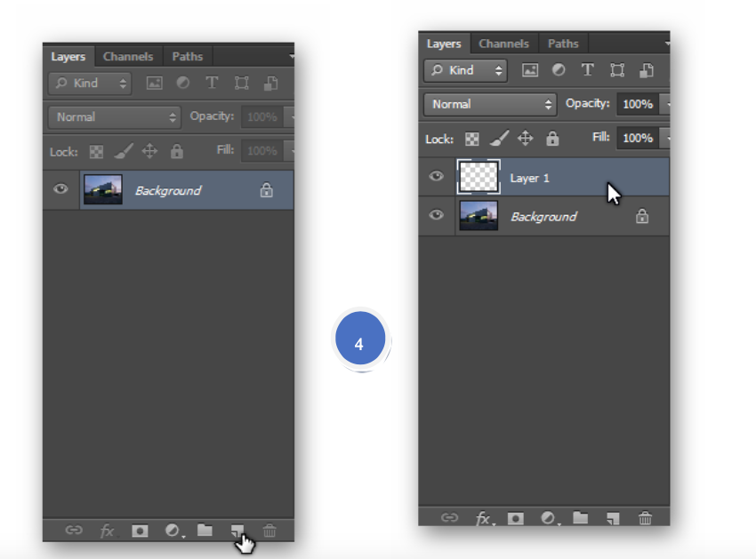Expand the Kind filter dropdown in right panel
The width and height of the screenshot is (756, 559).
click(x=465, y=70)
